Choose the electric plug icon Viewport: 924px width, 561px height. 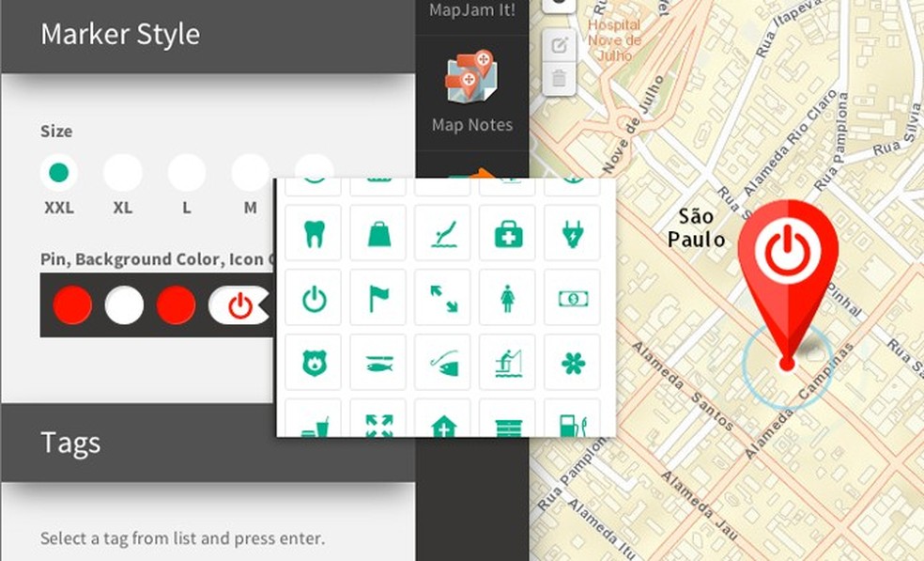coord(572,234)
